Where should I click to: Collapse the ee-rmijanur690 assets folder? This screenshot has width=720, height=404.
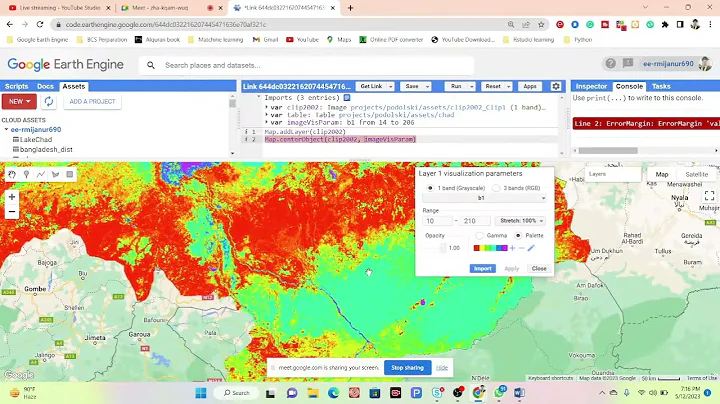tap(6, 129)
